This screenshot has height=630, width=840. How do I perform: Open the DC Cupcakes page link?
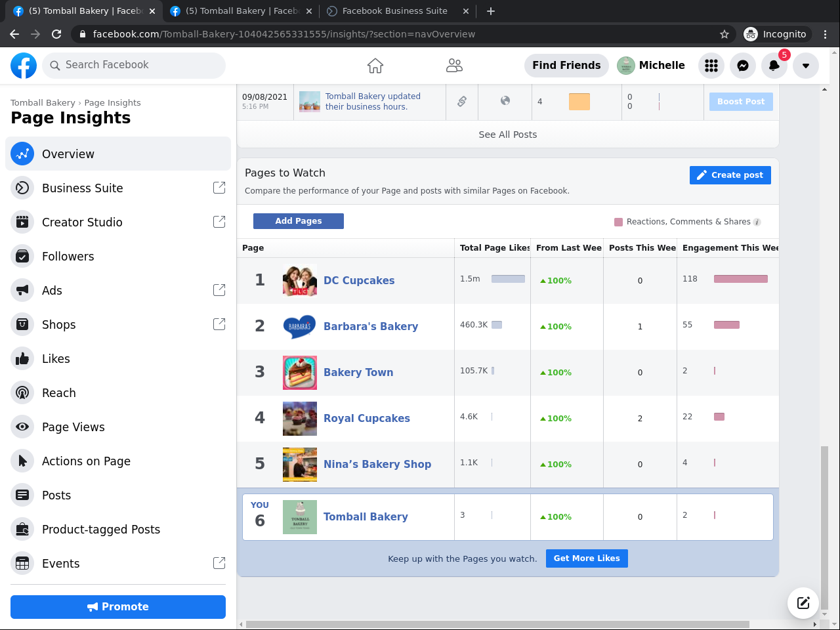[x=359, y=280]
